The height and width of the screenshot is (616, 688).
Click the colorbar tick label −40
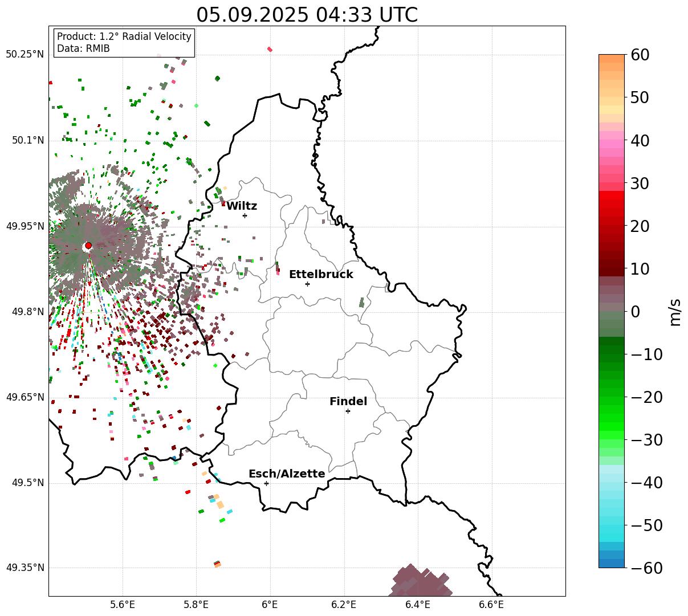click(x=646, y=483)
